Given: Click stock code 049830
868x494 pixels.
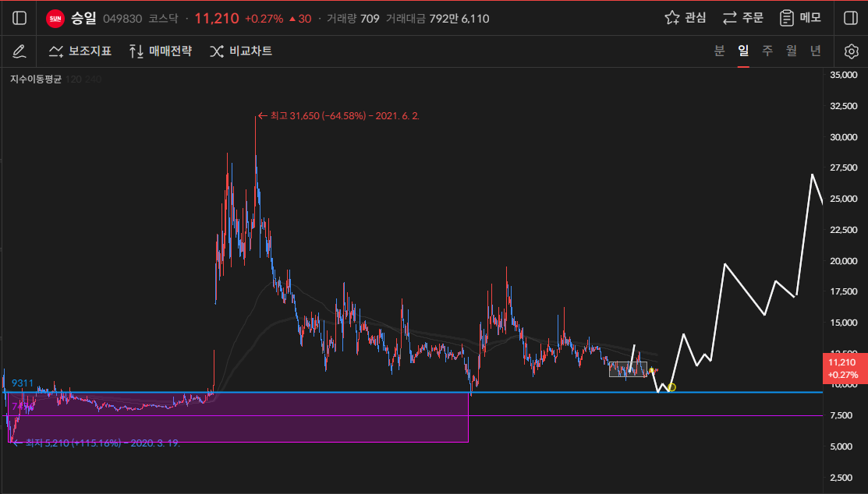Looking at the screenshot, I should pyautogui.click(x=122, y=19).
